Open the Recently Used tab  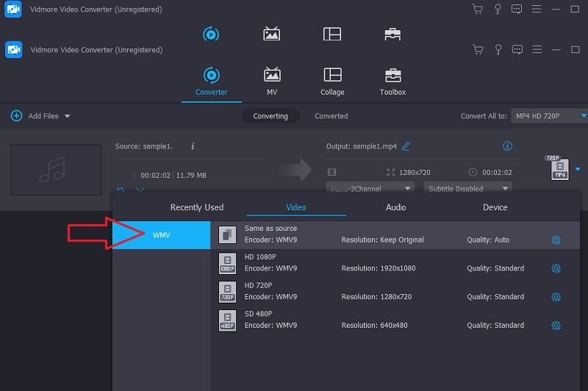pos(197,207)
